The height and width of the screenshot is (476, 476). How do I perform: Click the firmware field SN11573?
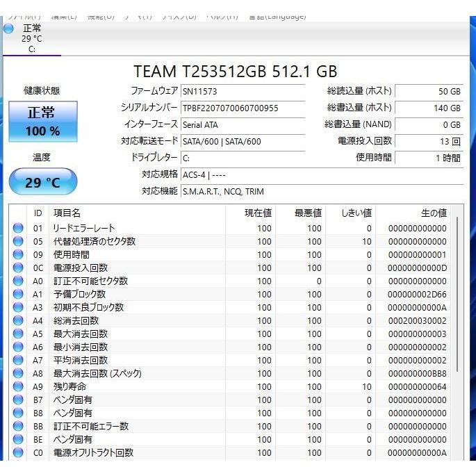(x=243, y=91)
